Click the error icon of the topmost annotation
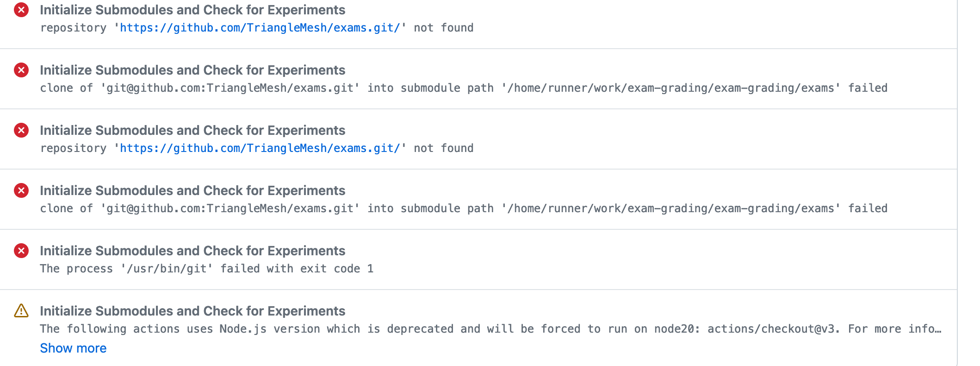Image resolution: width=980 pixels, height=366 pixels. pyautogui.click(x=21, y=10)
